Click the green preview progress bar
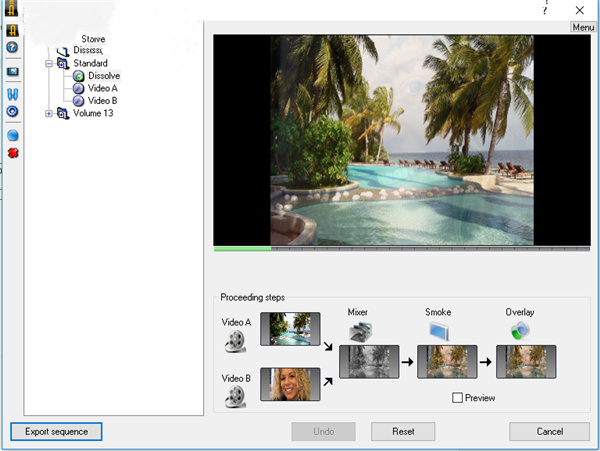This screenshot has height=451, width=600. coord(242,248)
